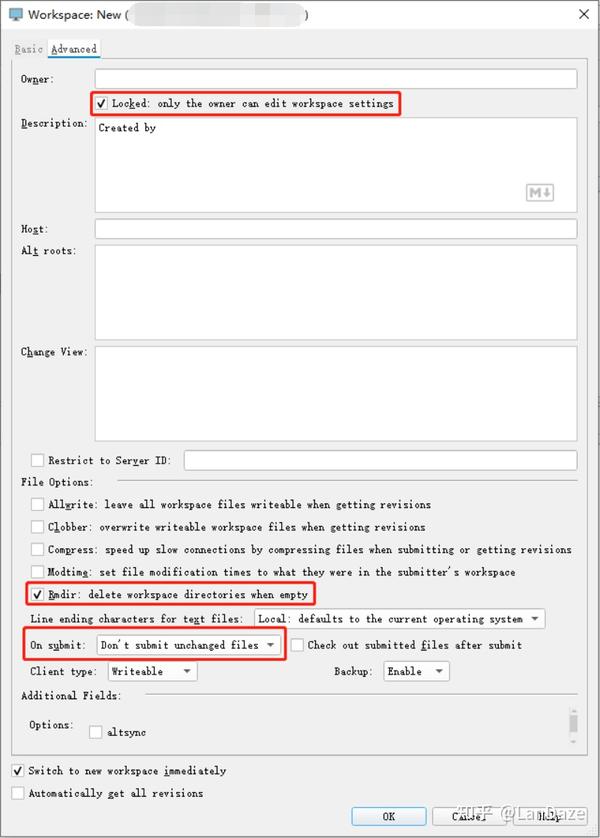Screen dimensions: 600x838
Task: Enable the Allwrite file option
Action: tap(37, 504)
